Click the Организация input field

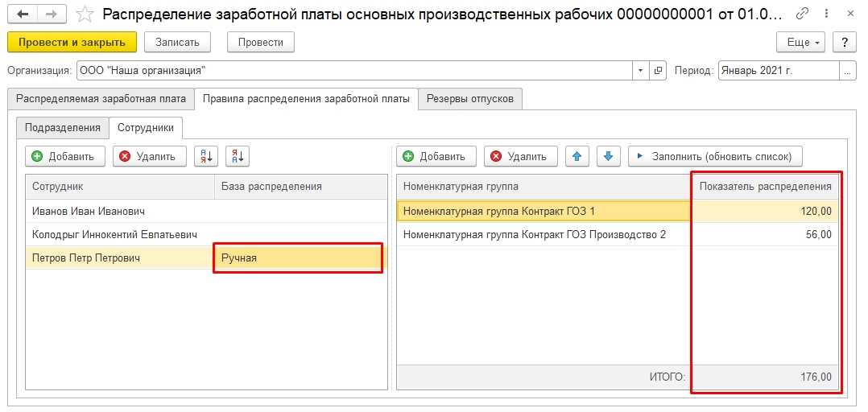coord(354,71)
